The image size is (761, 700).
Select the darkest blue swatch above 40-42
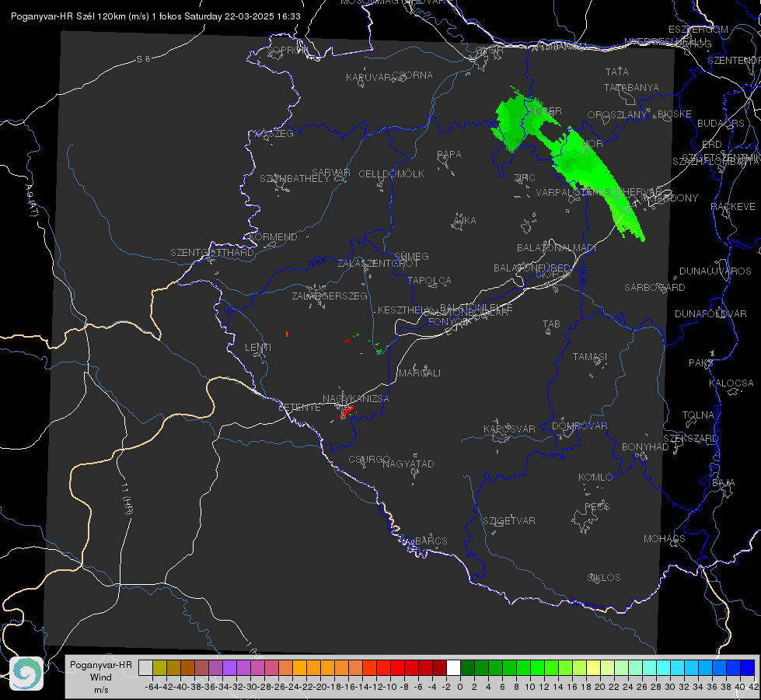coord(748,667)
